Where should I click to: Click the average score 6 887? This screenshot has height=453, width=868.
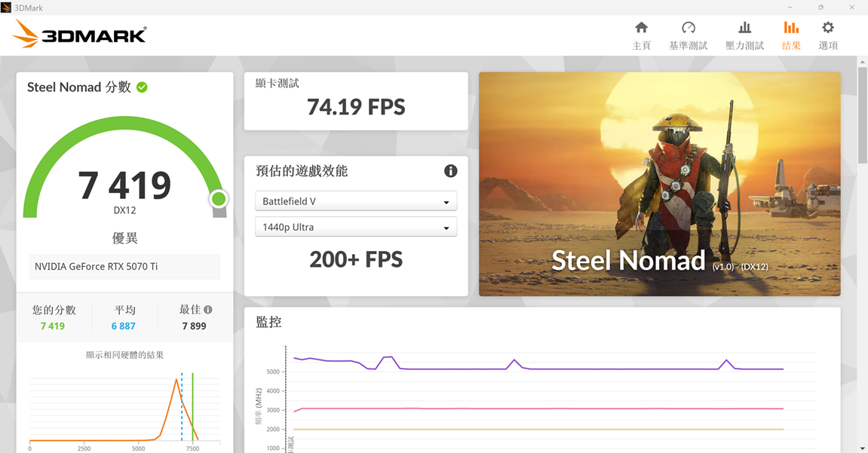click(124, 326)
